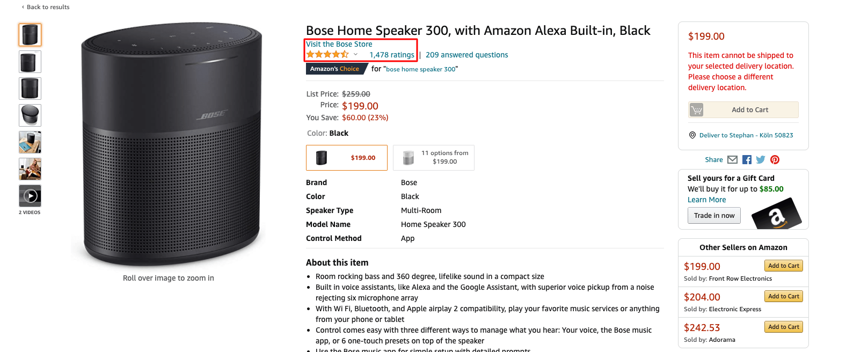
Task: Expand the star ratings dropdown arrow
Action: 355,55
